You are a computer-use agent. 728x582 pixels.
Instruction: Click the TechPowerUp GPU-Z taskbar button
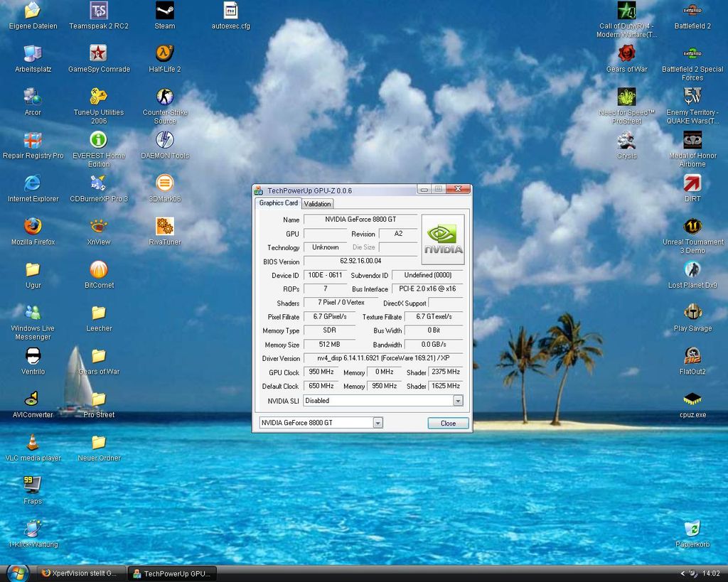coord(171,573)
